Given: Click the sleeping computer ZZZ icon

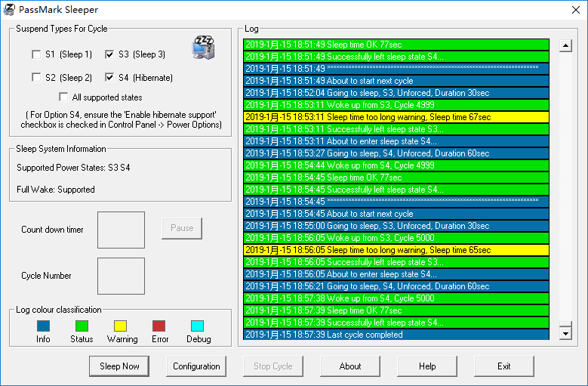Looking at the screenshot, I should pyautogui.click(x=203, y=48).
